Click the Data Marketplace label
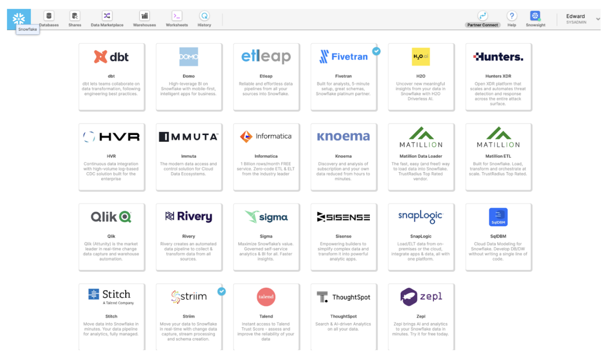The height and width of the screenshot is (364, 608). pos(107,25)
